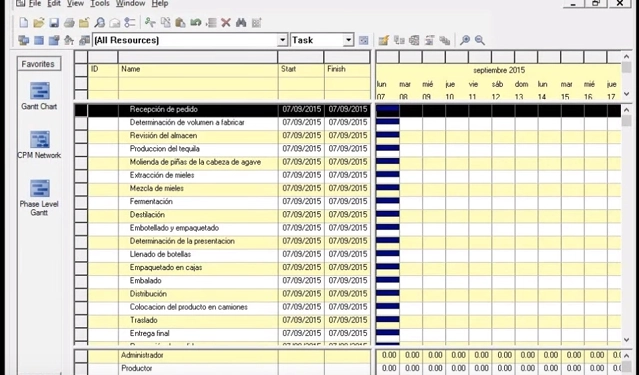Click the Favorites button
This screenshot has width=639, height=375.
[39, 64]
